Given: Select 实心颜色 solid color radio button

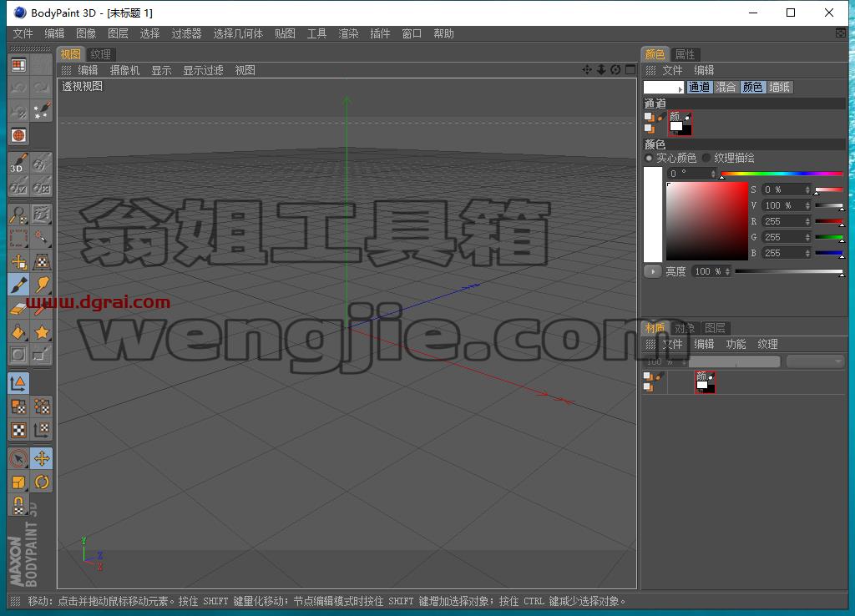Looking at the screenshot, I should (648, 158).
